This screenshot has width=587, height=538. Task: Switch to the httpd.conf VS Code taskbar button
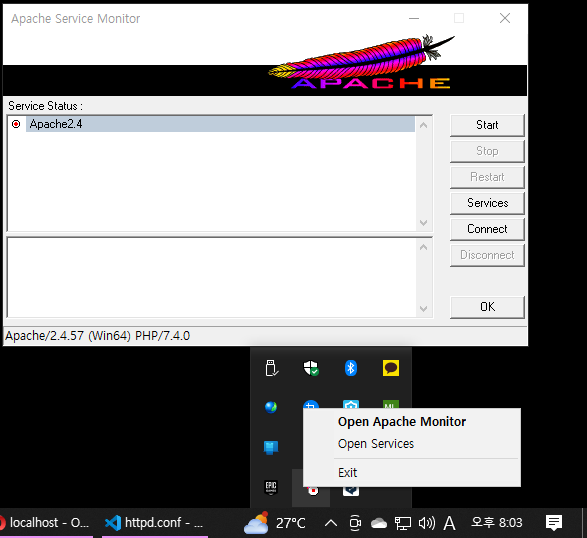pyautogui.click(x=155, y=523)
